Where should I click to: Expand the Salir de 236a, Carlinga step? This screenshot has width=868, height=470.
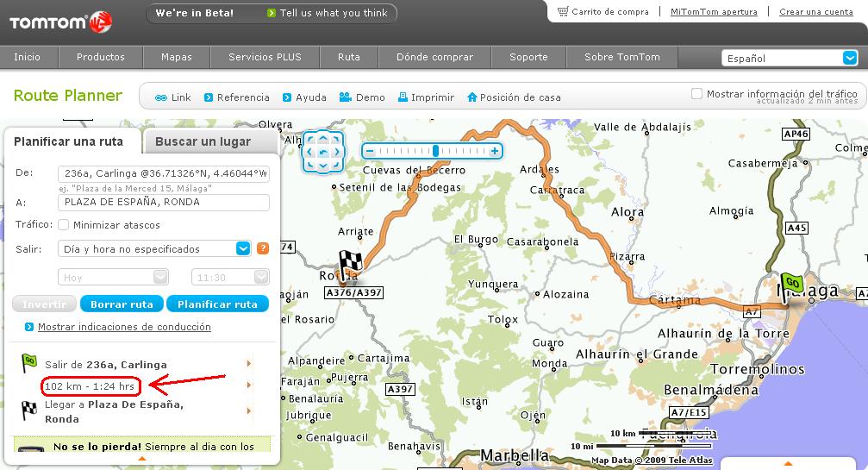[x=249, y=364]
